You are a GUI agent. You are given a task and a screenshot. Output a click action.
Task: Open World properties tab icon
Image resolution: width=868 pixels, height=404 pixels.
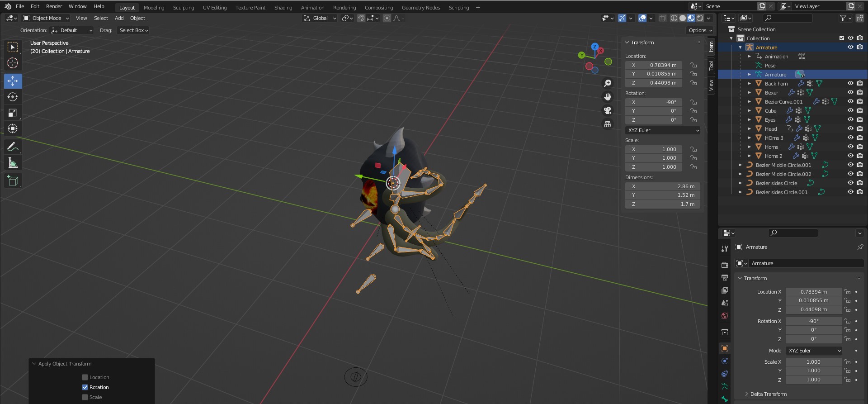point(725,316)
